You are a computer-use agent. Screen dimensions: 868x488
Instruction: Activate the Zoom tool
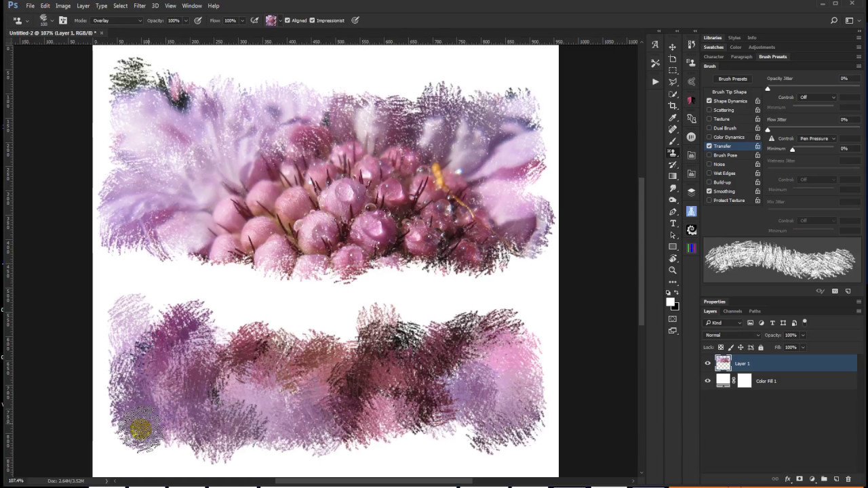tap(673, 270)
